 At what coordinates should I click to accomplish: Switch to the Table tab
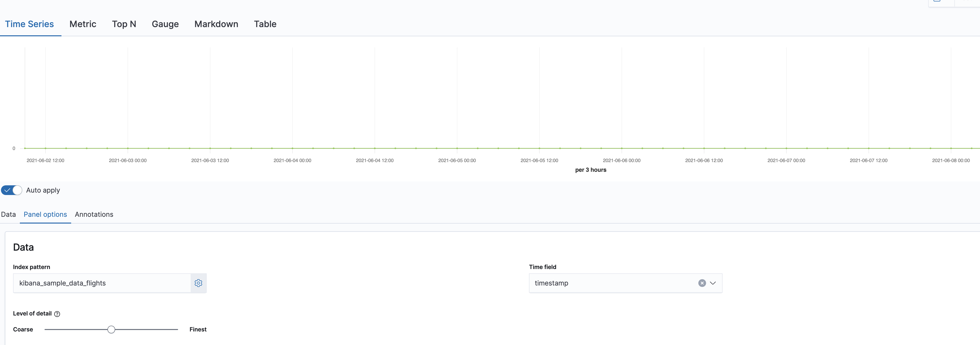(x=265, y=24)
